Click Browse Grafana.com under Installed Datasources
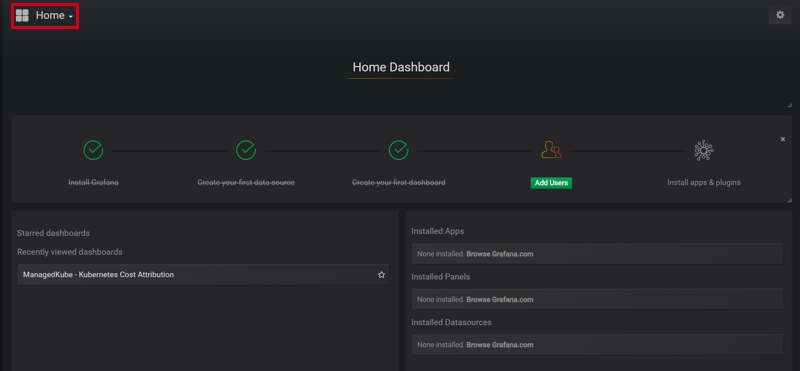800x371 pixels. pyautogui.click(x=500, y=345)
